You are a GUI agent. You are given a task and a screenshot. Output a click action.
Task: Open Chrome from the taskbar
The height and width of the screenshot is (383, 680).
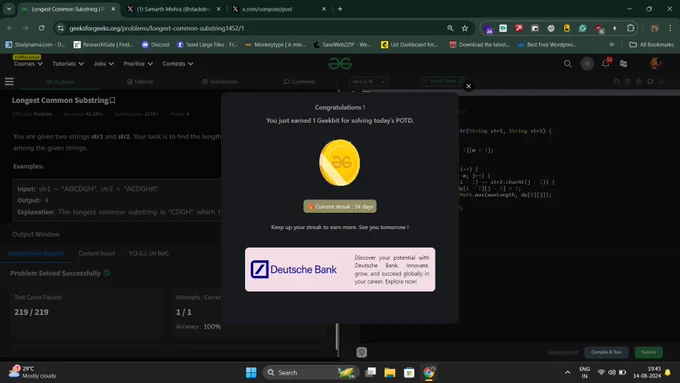pos(429,373)
